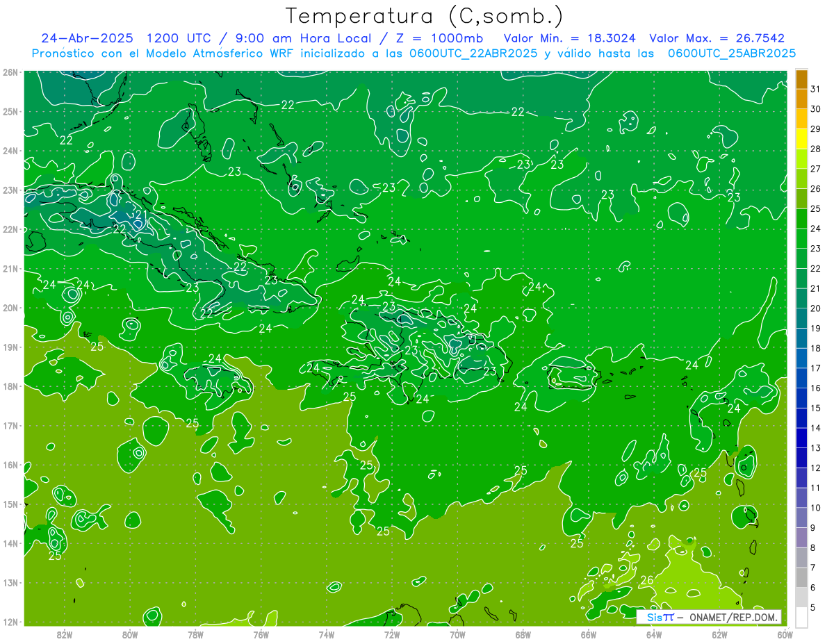
Task: Select the '24-Abr-2025' date text
Action: pos(87,38)
